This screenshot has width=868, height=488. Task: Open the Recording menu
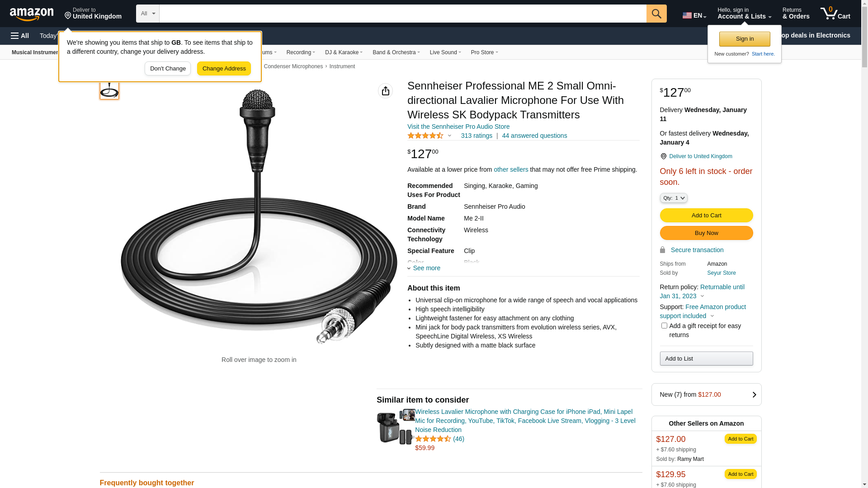click(301, 52)
